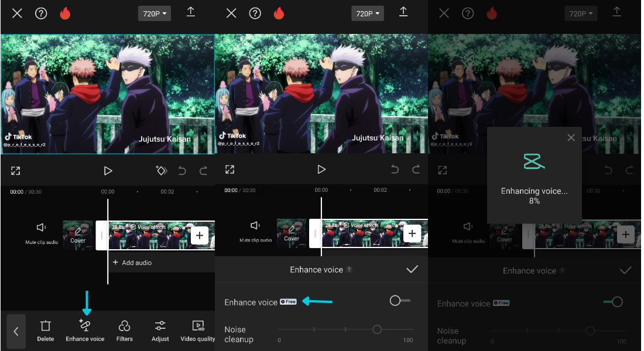The height and width of the screenshot is (351, 644).
Task: Tap the flame icon in the left screen
Action: (65, 13)
